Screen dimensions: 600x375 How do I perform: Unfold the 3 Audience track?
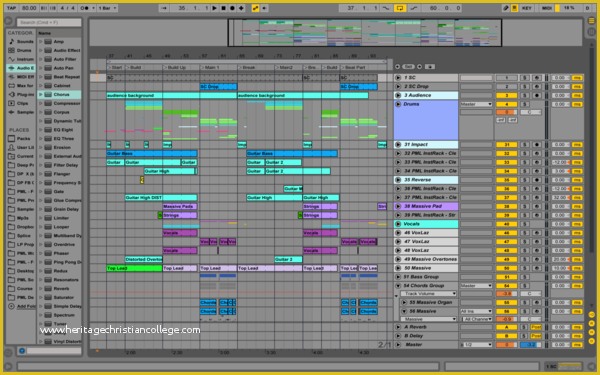point(398,95)
